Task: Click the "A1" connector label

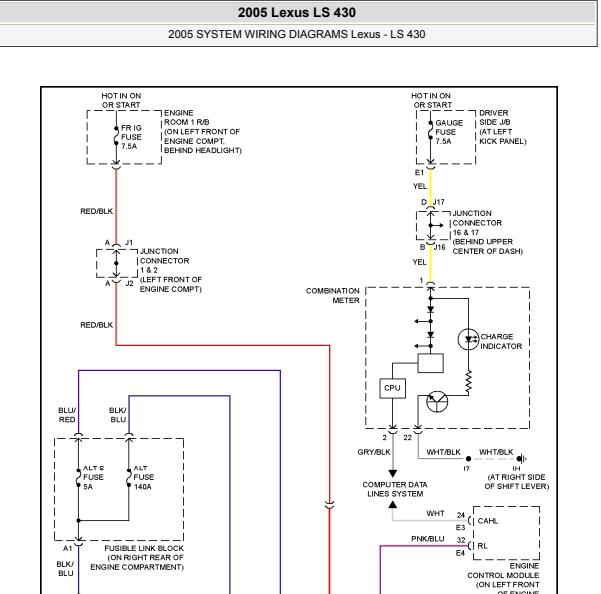Action: (x=67, y=549)
